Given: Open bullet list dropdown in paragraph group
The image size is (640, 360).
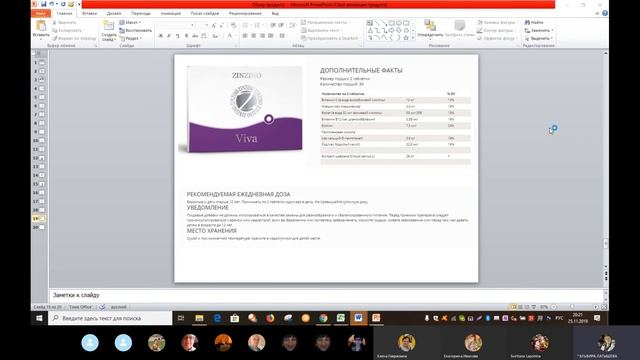Looking at the screenshot, I should tap(246, 25).
